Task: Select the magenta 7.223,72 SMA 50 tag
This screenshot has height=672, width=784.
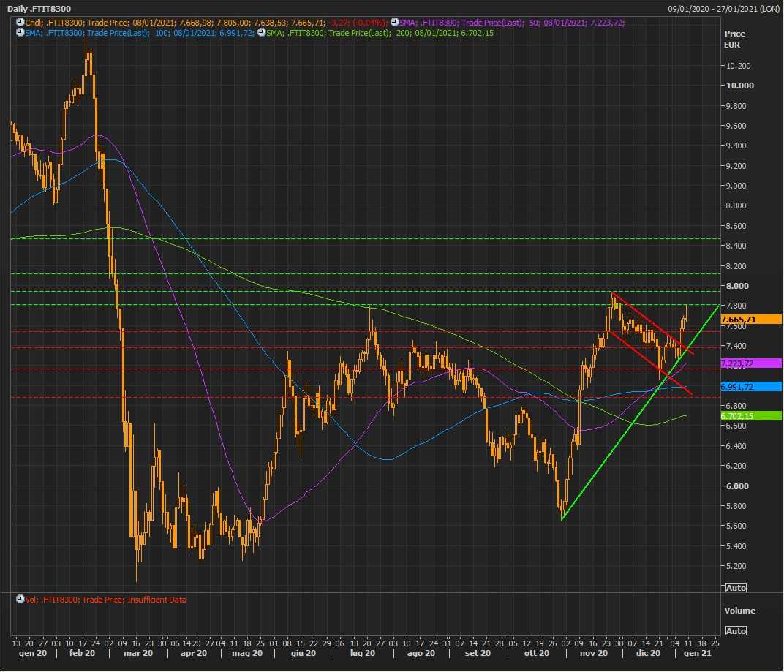Action: coord(750,363)
